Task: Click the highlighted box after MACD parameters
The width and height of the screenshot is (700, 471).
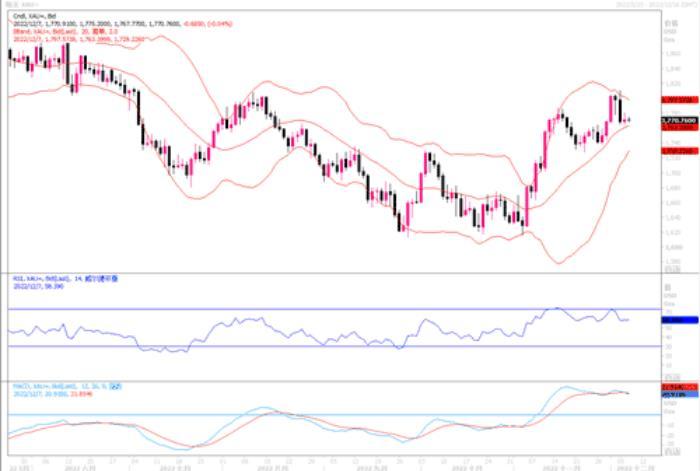Action: tap(115, 384)
